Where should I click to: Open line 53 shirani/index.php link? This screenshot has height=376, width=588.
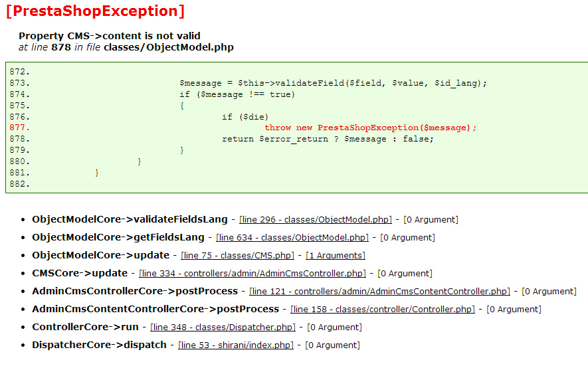[235, 345]
